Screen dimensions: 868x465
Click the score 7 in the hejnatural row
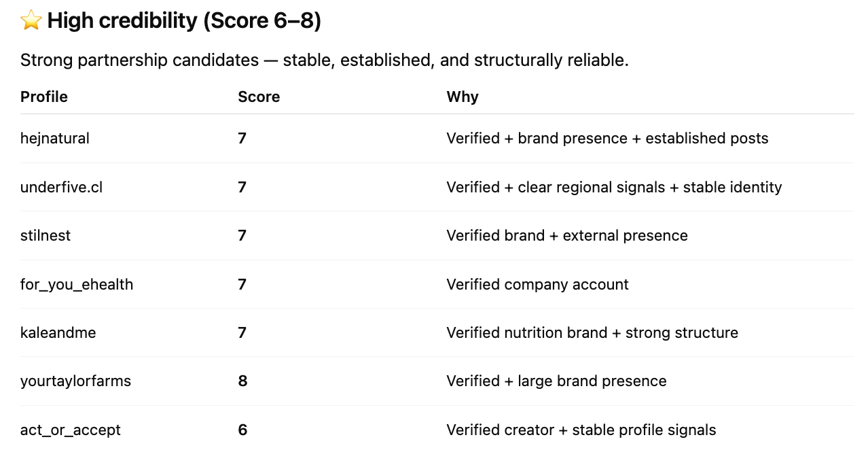point(242,138)
